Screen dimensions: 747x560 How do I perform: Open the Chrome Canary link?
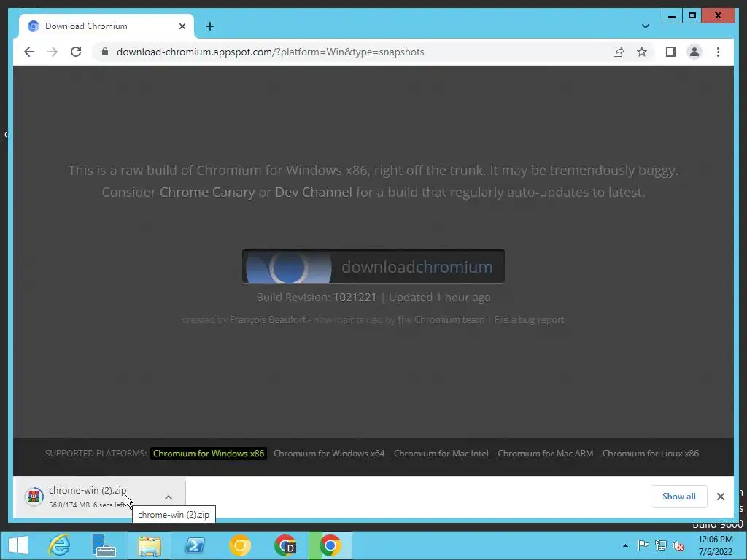206,192
